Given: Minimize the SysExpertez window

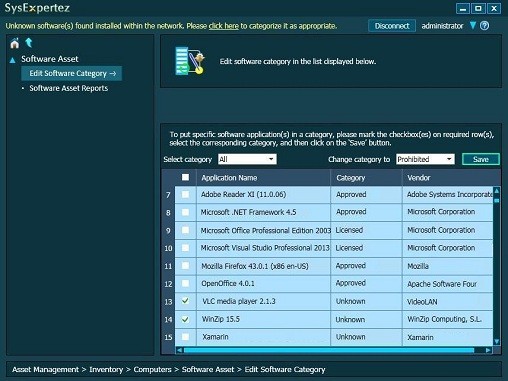Looking at the screenshot, I should pyautogui.click(x=463, y=8).
